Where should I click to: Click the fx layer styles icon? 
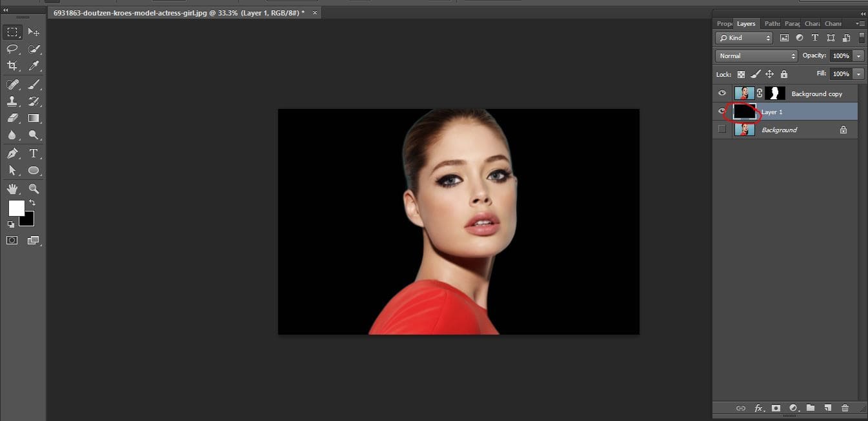click(758, 407)
